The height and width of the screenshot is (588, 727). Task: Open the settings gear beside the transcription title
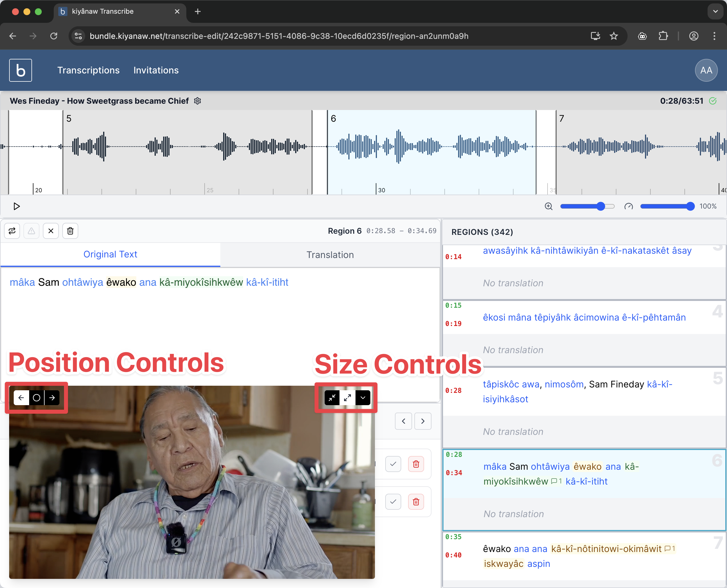point(197,101)
